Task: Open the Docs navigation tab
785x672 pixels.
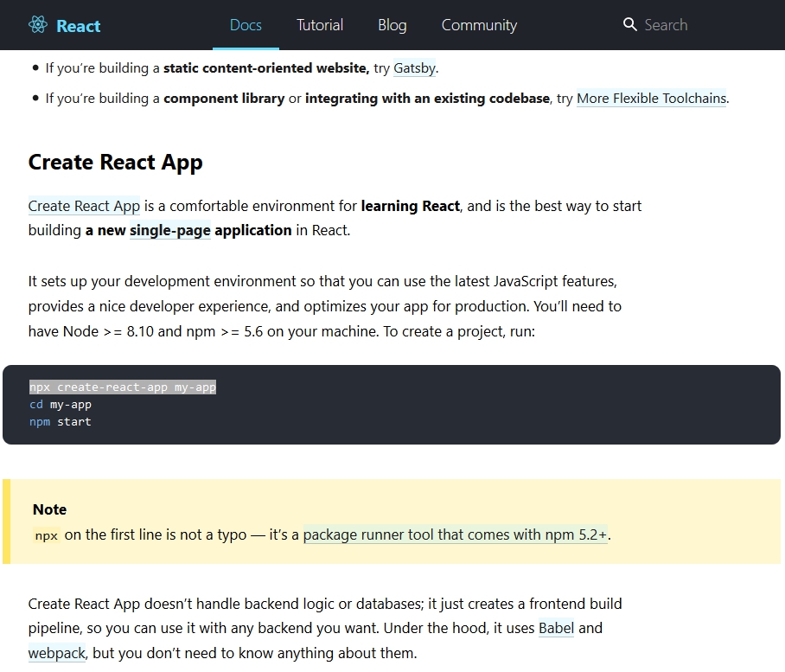Action: click(x=246, y=25)
